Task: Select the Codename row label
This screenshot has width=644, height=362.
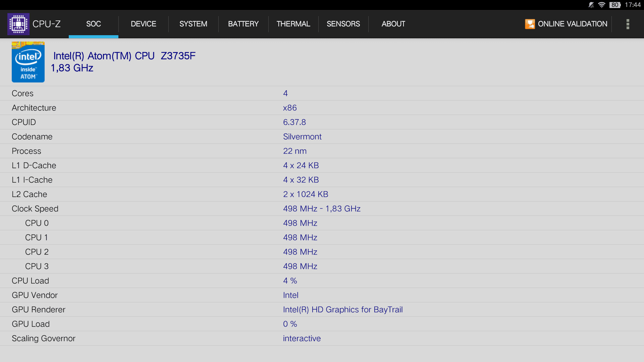Action: tap(32, 137)
